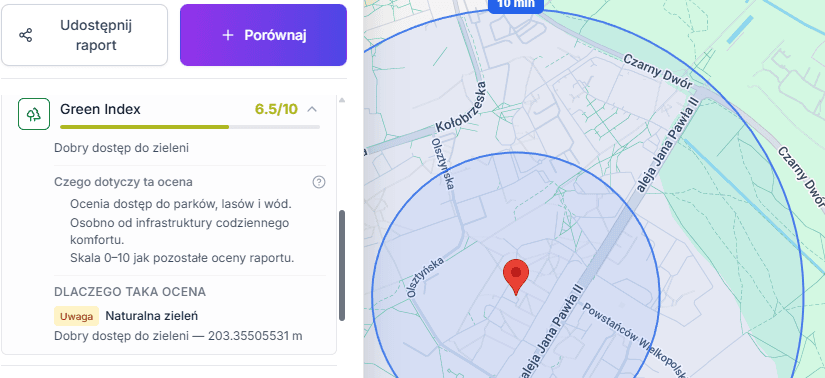
Task: Click the 6.5/10 score value
Action: pos(276,110)
